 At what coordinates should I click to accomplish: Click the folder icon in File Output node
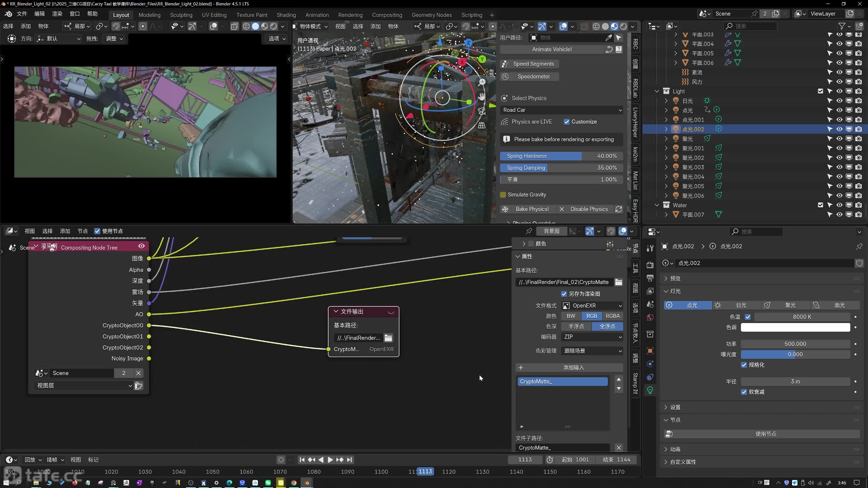click(388, 338)
